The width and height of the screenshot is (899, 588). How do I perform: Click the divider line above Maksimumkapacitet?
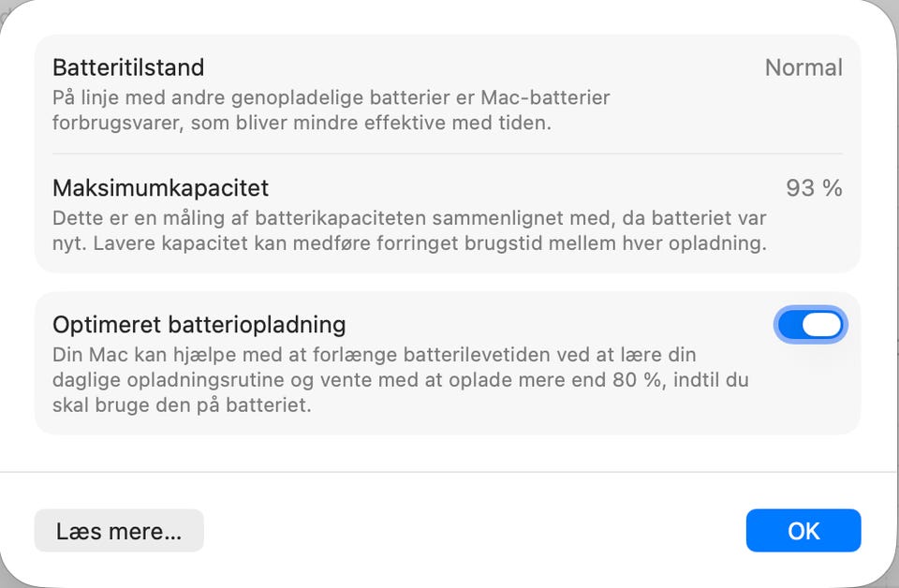pos(448,154)
